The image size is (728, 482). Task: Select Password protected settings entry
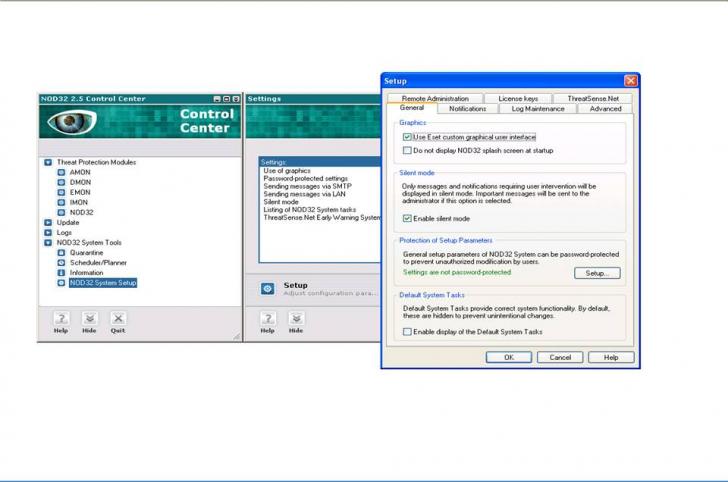(306, 178)
